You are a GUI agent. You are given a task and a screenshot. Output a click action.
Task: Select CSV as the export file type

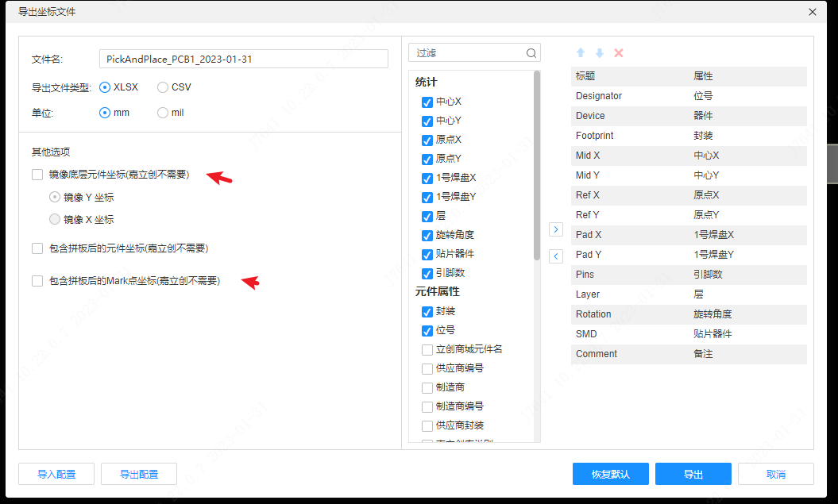[x=160, y=87]
